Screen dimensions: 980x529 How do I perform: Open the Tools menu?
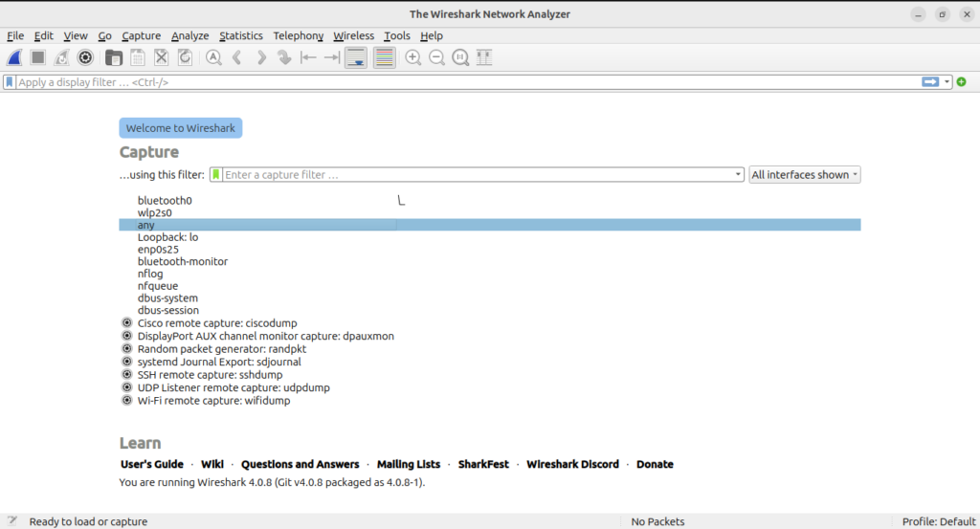[x=397, y=35]
